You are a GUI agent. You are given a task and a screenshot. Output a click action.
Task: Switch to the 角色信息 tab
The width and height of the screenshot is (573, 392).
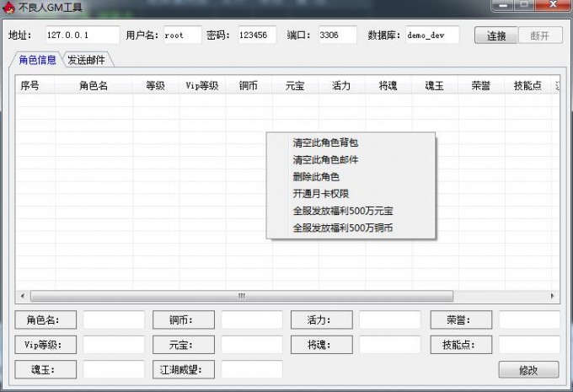pos(37,60)
